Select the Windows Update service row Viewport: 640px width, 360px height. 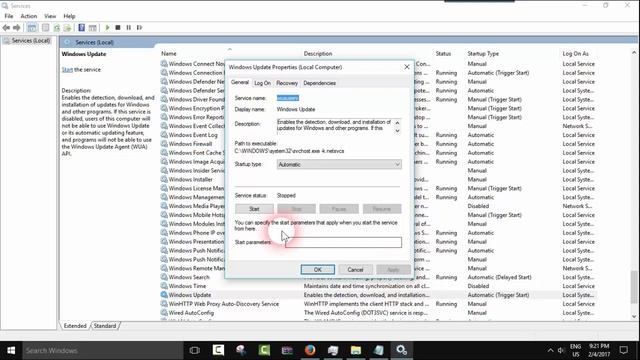378,295
